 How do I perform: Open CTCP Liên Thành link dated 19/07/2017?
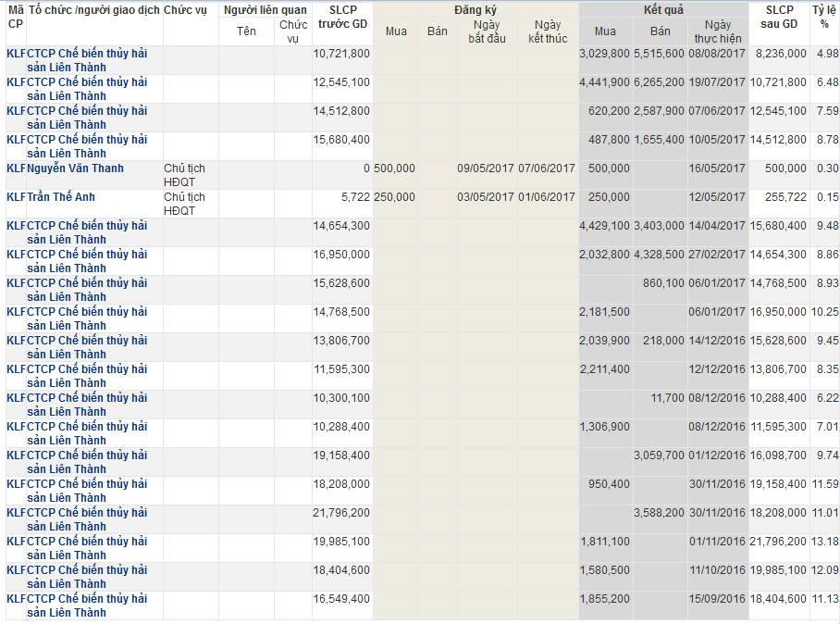pyautogui.click(x=87, y=89)
